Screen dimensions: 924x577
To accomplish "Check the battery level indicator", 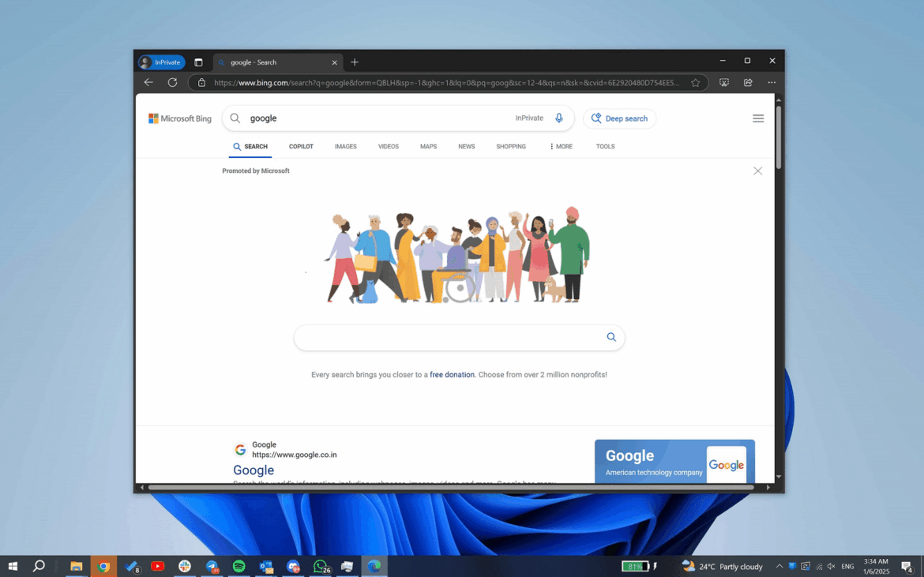I will pos(637,566).
